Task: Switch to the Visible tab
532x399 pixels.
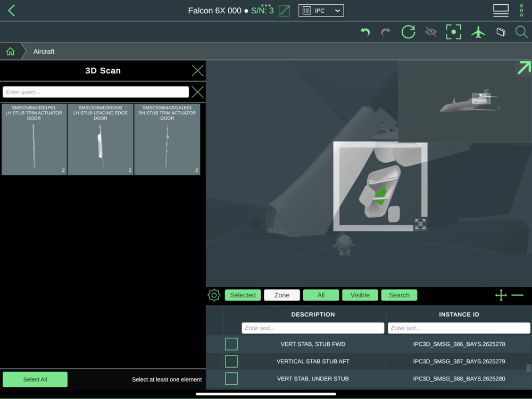Action: (360, 295)
